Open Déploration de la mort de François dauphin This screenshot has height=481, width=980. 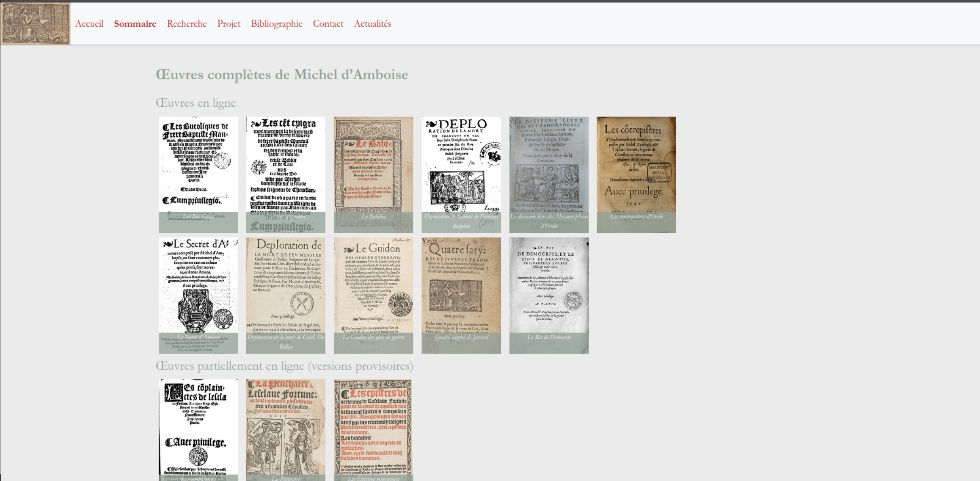coord(461,175)
